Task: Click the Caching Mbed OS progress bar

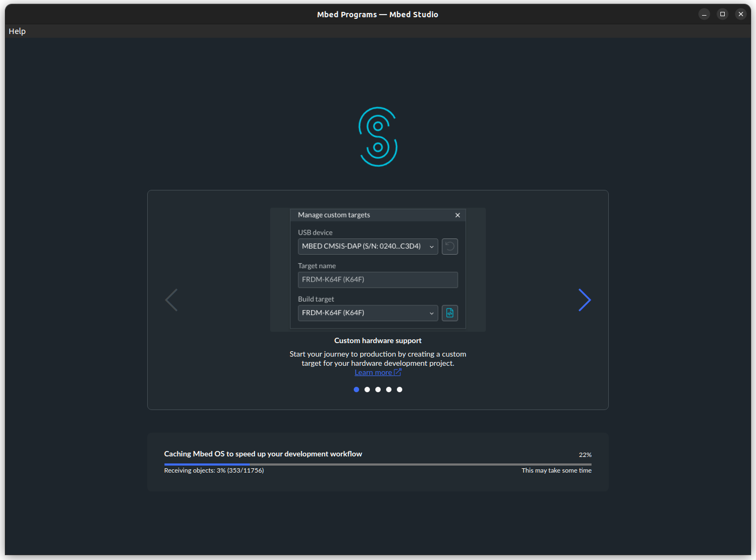Action: tap(377, 464)
